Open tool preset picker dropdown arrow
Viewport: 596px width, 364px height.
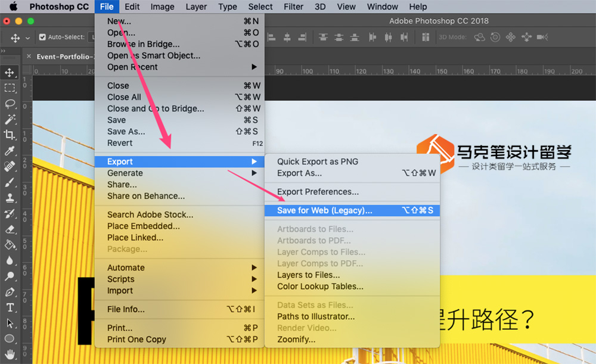pyautogui.click(x=27, y=38)
